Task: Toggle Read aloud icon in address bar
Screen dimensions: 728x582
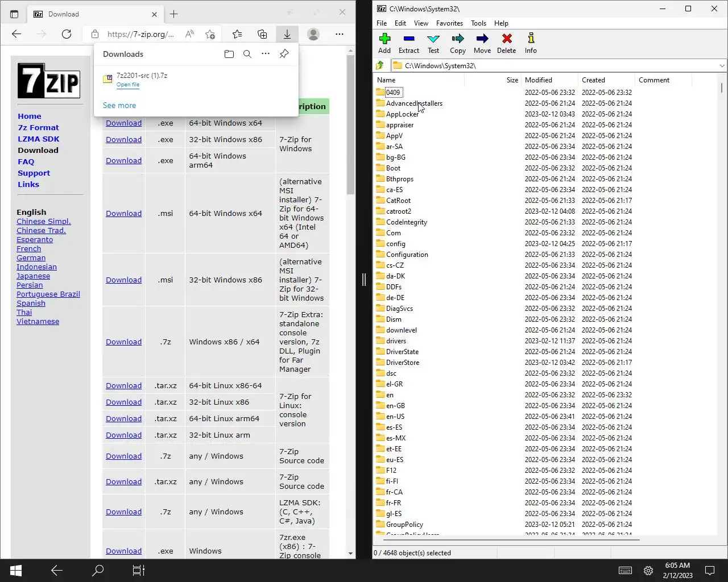Action: point(190,34)
